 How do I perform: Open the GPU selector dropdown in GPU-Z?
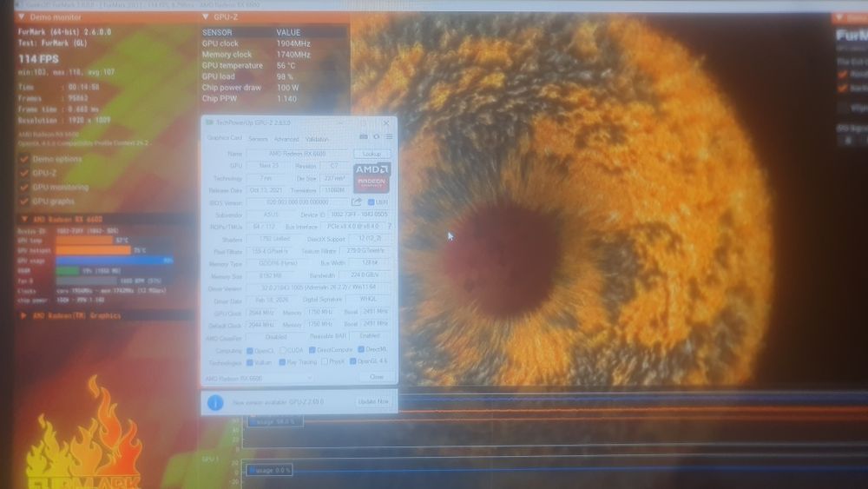(x=259, y=379)
